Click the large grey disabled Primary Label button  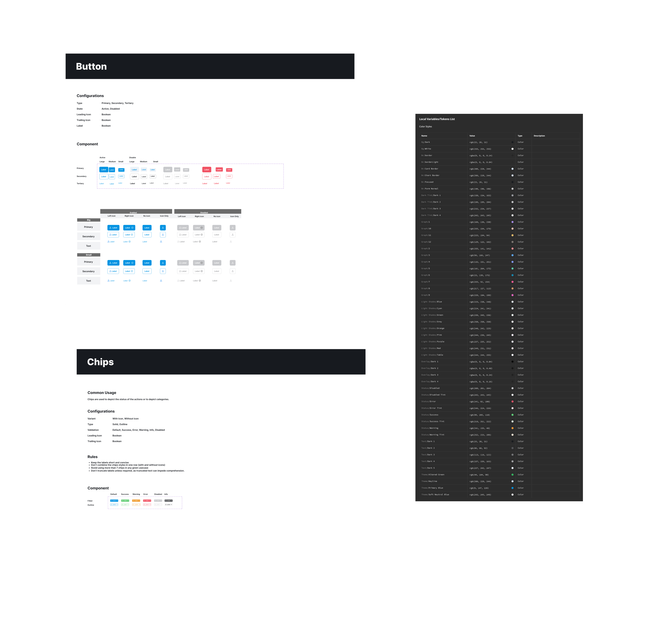click(168, 170)
